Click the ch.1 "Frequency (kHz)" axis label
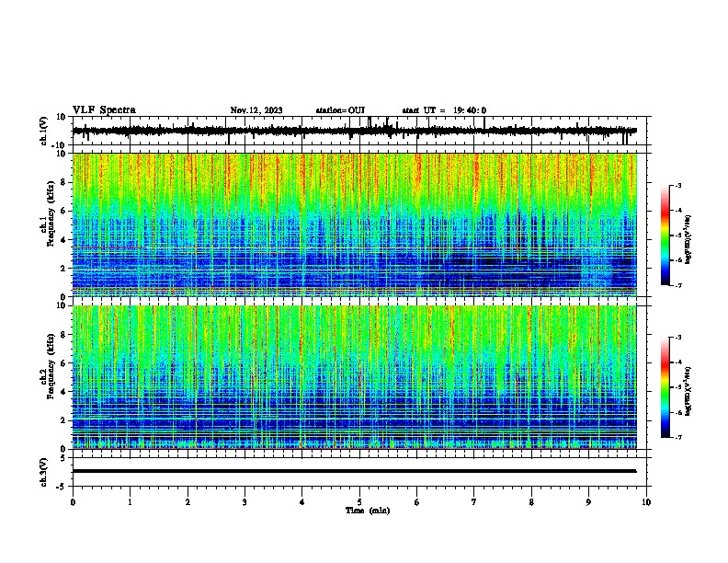Screen dimensions: 728x563 [x=51, y=214]
